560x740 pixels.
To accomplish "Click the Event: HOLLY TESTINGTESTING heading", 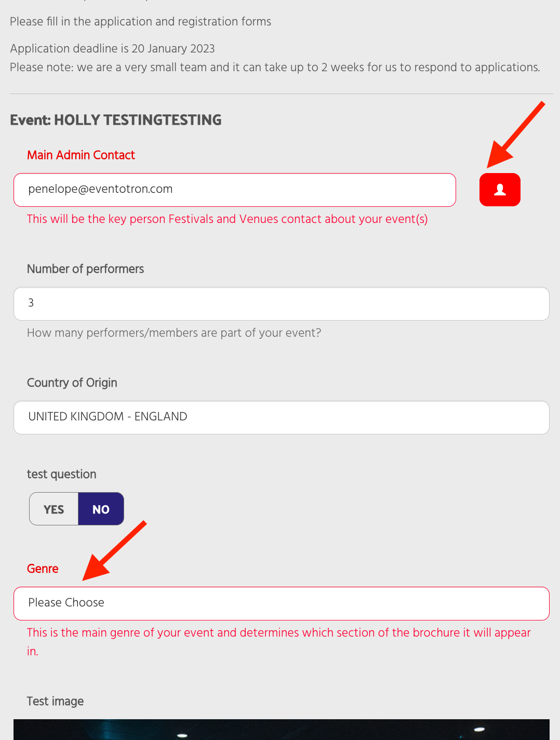I will click(x=116, y=120).
